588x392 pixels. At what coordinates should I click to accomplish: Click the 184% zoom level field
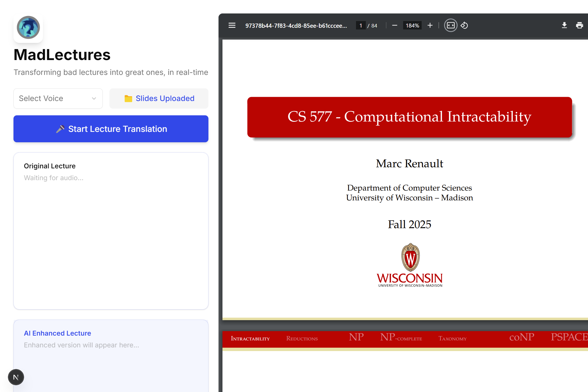pyautogui.click(x=412, y=26)
